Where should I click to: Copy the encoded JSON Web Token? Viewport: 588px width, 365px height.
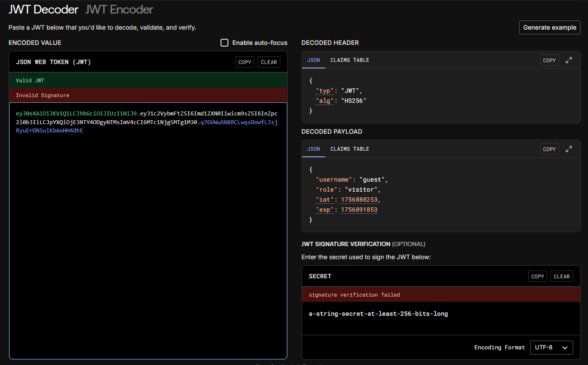click(x=245, y=62)
